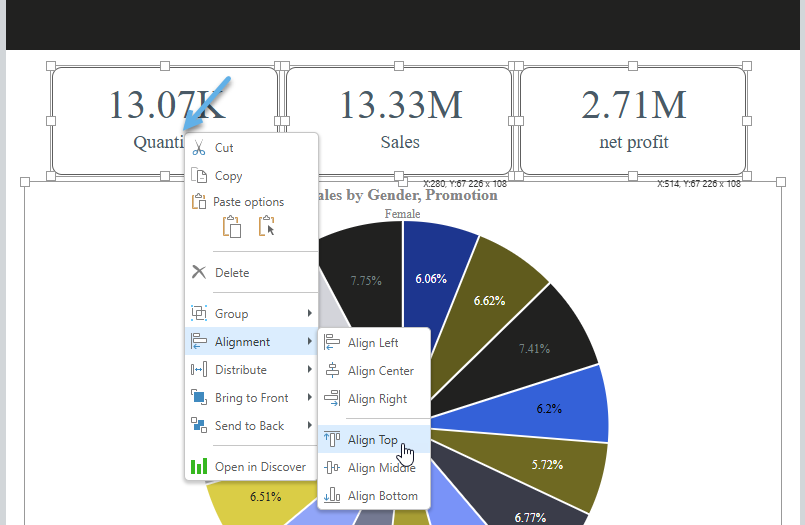Open the Group menu entry
The width and height of the screenshot is (805, 525).
tap(252, 313)
